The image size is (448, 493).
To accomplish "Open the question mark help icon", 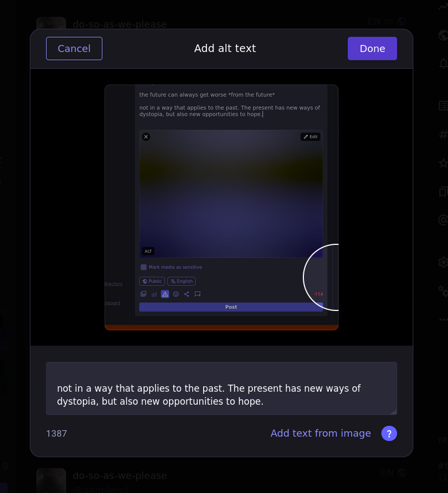I will pos(389,433).
